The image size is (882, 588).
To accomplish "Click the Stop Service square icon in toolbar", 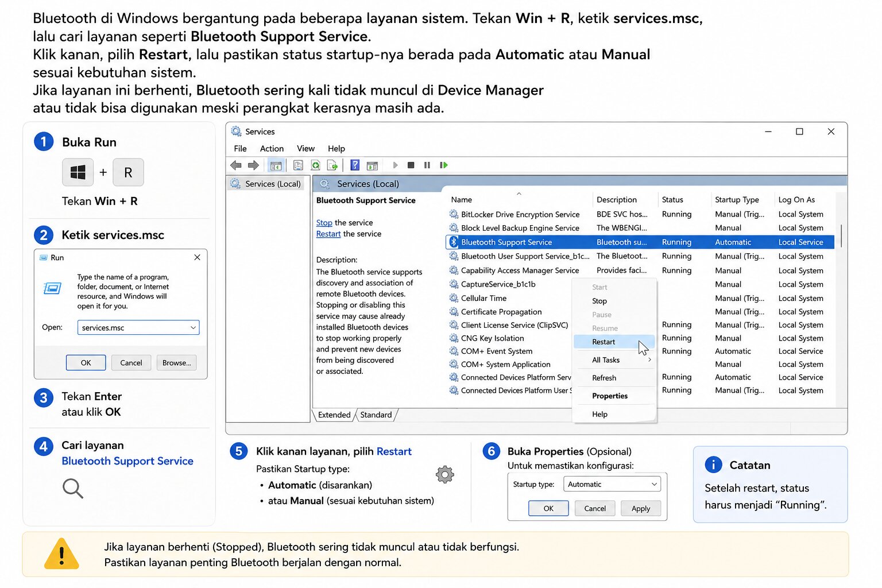I will pos(411,165).
